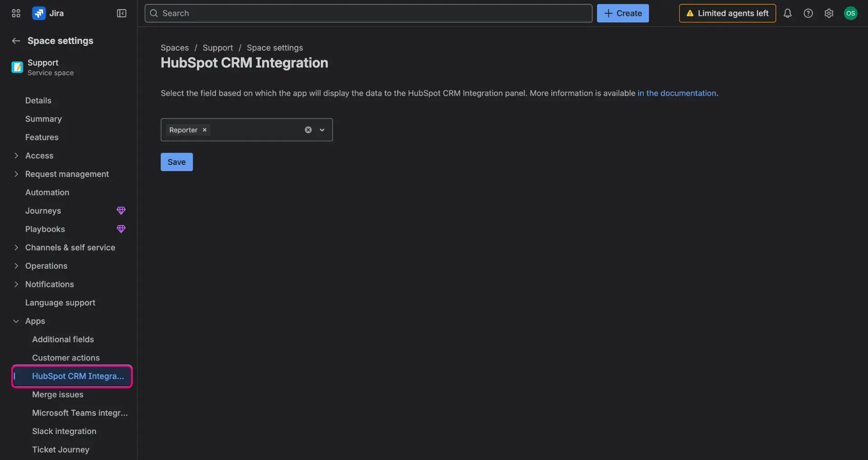This screenshot has height=460, width=868.
Task: Open the Atlassian app switcher grid
Action: tap(15, 13)
